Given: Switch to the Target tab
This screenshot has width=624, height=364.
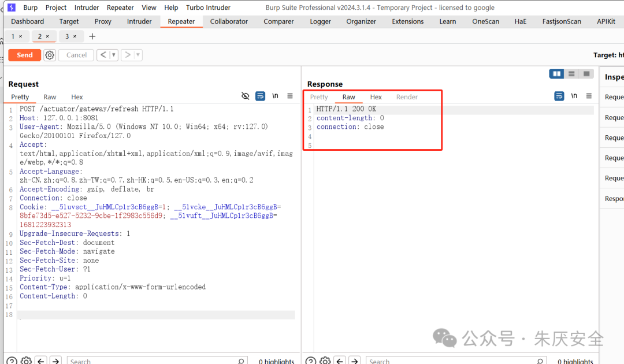Looking at the screenshot, I should 69,21.
